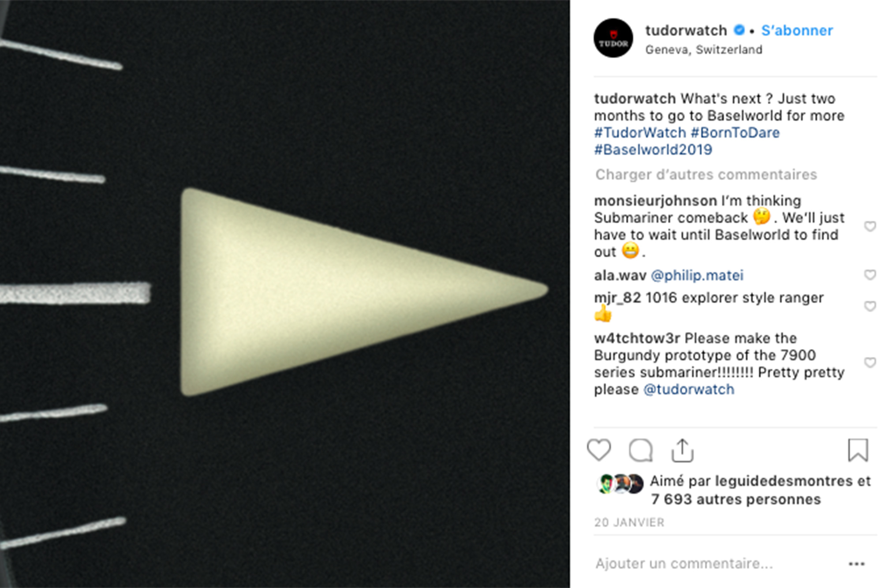
Task: Share the post via share icon
Action: tap(682, 450)
